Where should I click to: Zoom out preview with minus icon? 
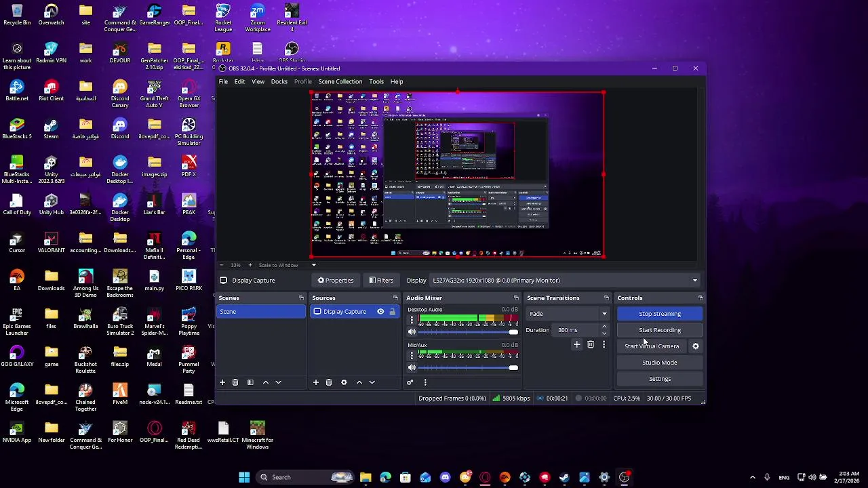point(222,265)
